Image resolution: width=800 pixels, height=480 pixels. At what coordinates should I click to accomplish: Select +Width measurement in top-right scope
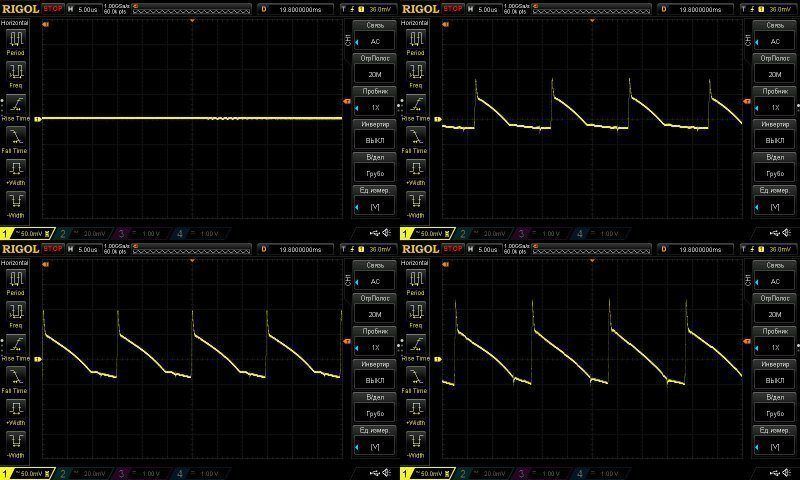pos(416,173)
